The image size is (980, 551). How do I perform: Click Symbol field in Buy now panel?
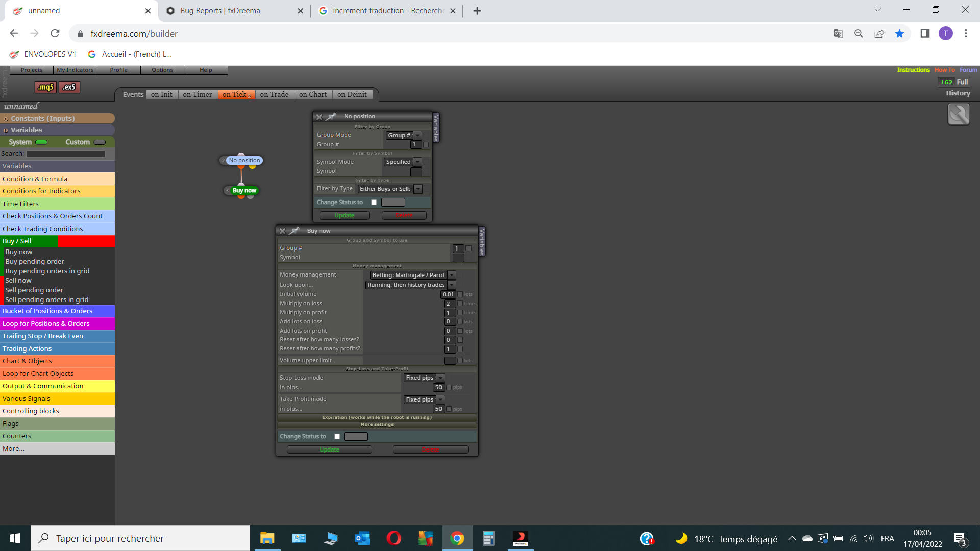[458, 258]
